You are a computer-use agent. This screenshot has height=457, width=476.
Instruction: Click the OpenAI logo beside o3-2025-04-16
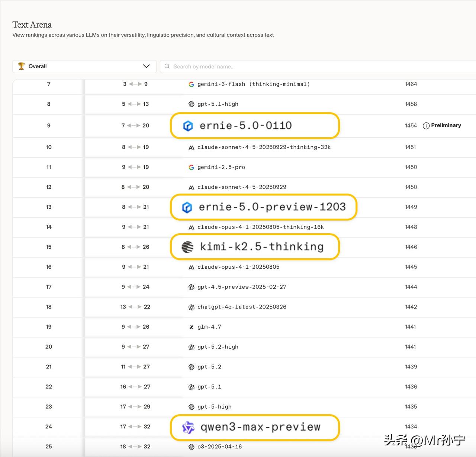[x=191, y=447]
